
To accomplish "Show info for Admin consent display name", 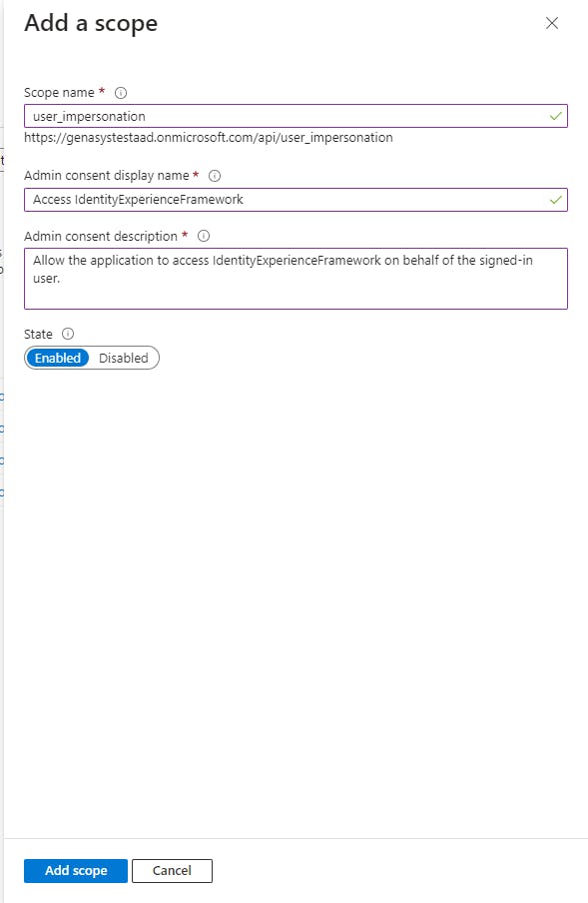I will tap(215, 176).
